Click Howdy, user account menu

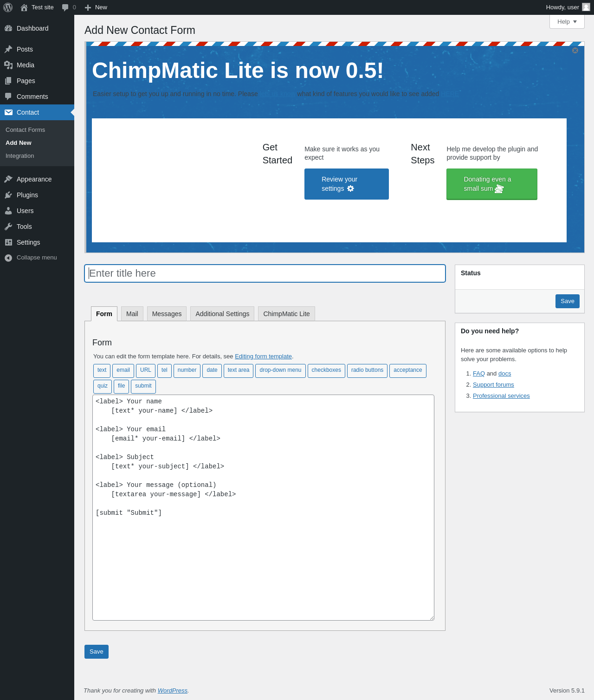[x=568, y=7]
